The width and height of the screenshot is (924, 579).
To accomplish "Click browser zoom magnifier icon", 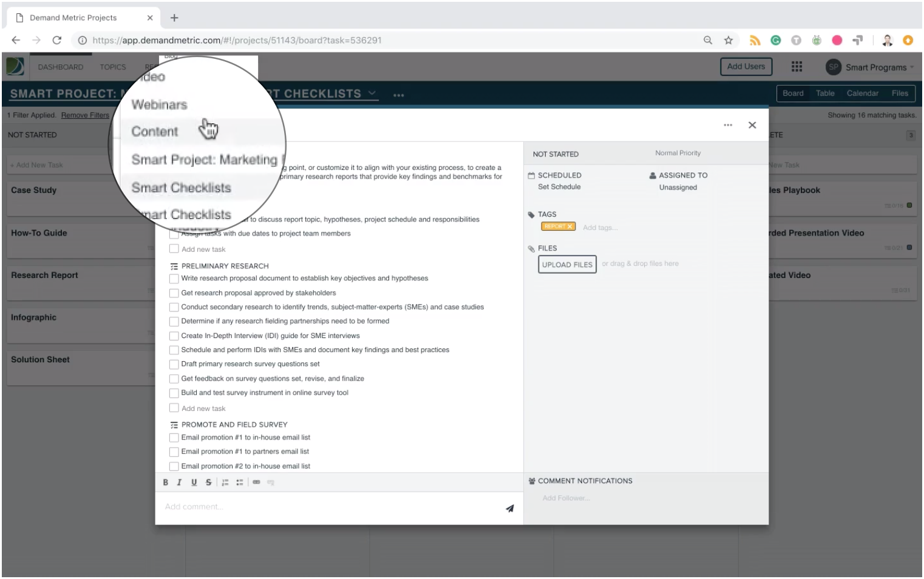I will click(x=708, y=40).
